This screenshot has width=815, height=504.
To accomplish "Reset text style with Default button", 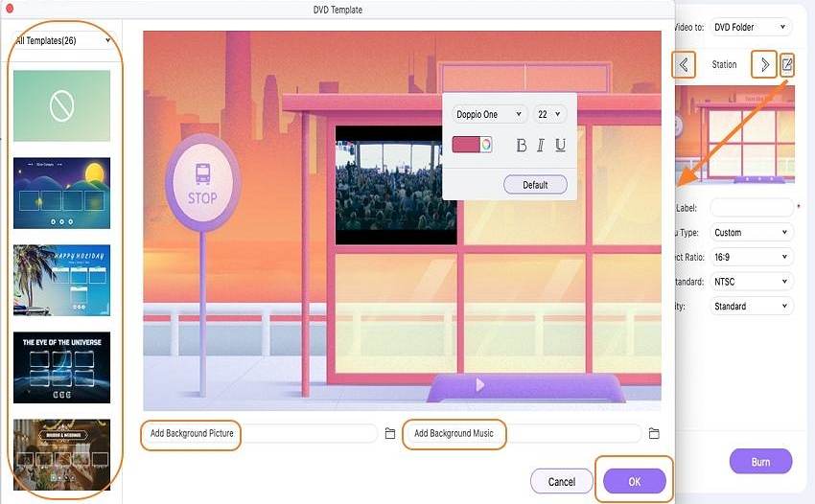I will (535, 185).
